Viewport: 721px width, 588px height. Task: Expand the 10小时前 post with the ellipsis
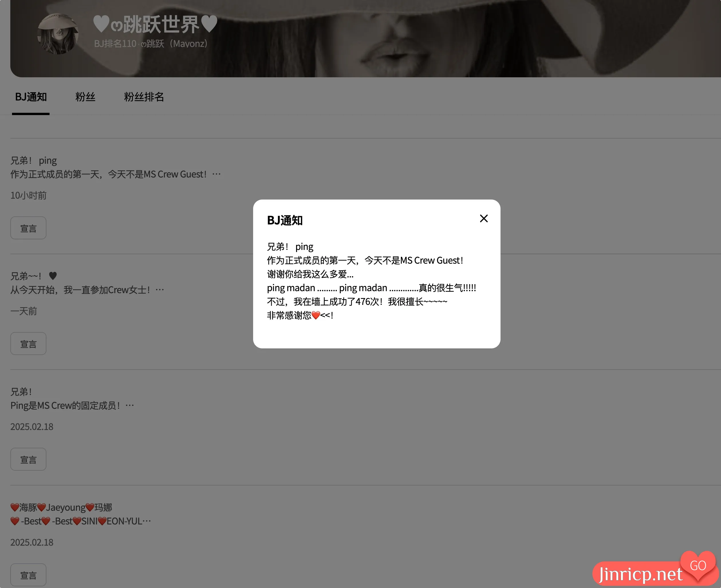point(217,174)
